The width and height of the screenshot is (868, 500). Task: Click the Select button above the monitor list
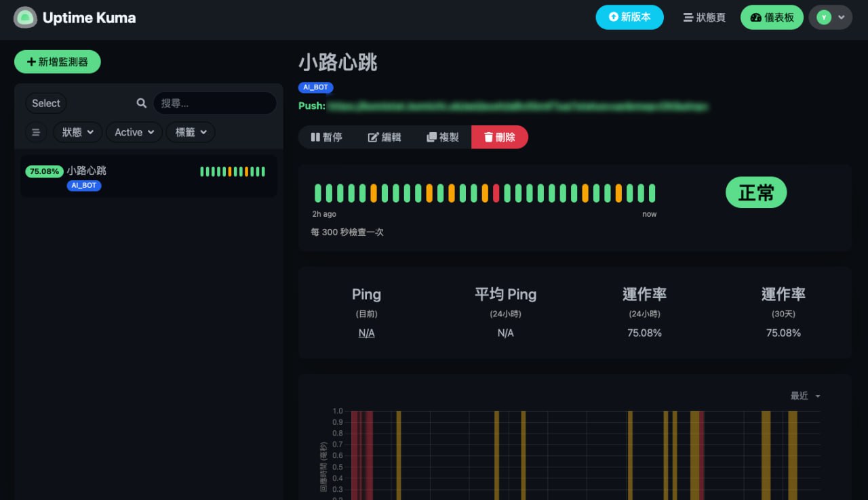click(x=45, y=103)
